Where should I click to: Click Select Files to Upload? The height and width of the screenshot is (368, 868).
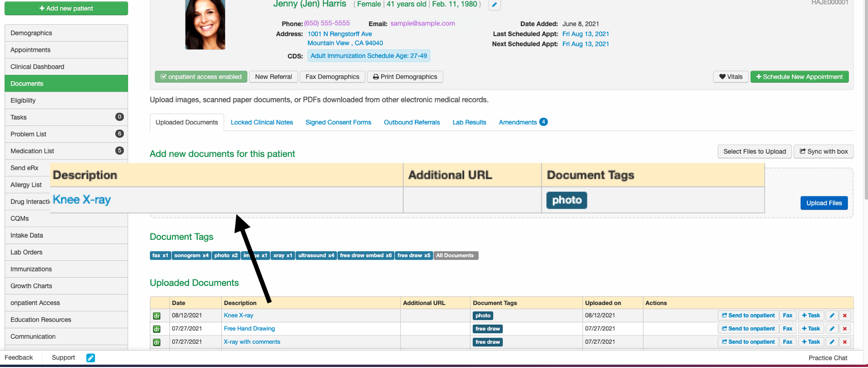(754, 152)
